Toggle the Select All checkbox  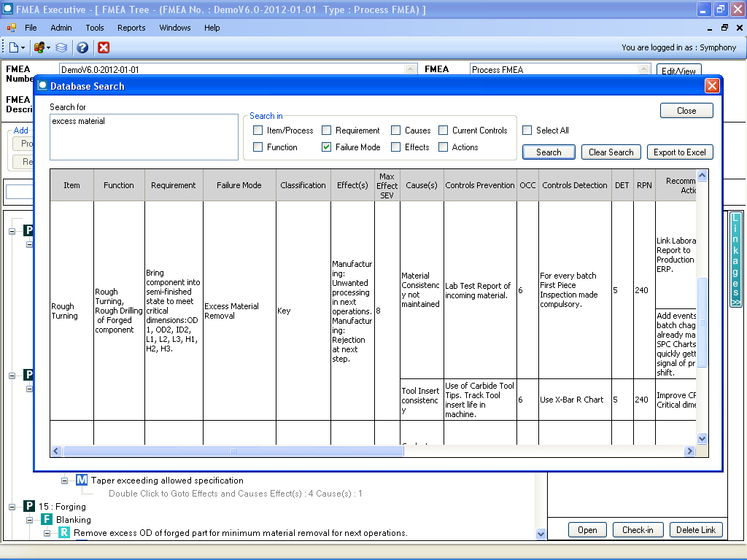coord(527,130)
